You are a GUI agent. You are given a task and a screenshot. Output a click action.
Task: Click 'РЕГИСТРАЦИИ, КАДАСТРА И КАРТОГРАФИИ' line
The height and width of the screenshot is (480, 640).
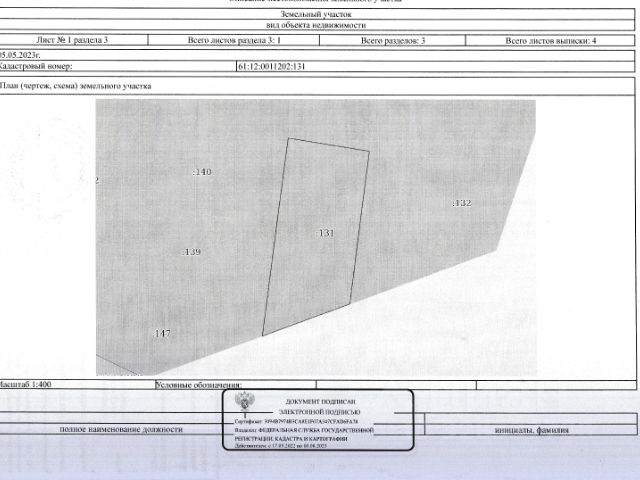click(x=291, y=439)
